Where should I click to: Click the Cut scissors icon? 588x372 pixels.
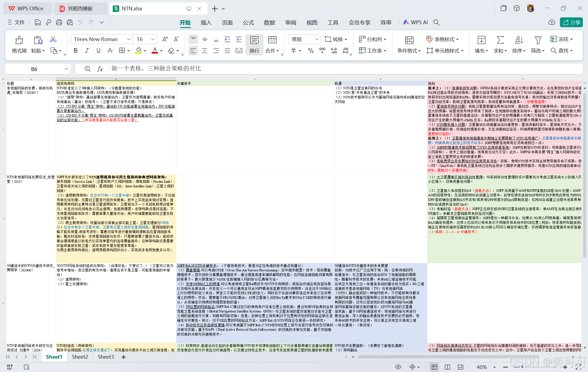point(53,39)
